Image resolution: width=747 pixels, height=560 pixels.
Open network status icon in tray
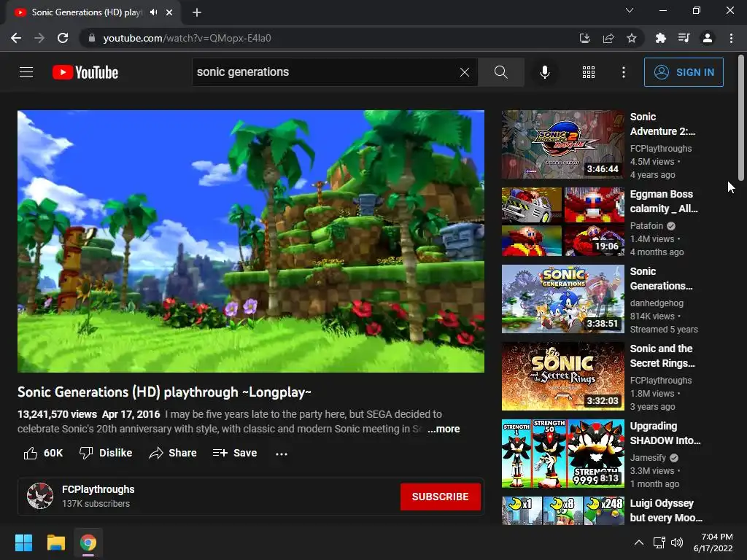pyautogui.click(x=659, y=542)
